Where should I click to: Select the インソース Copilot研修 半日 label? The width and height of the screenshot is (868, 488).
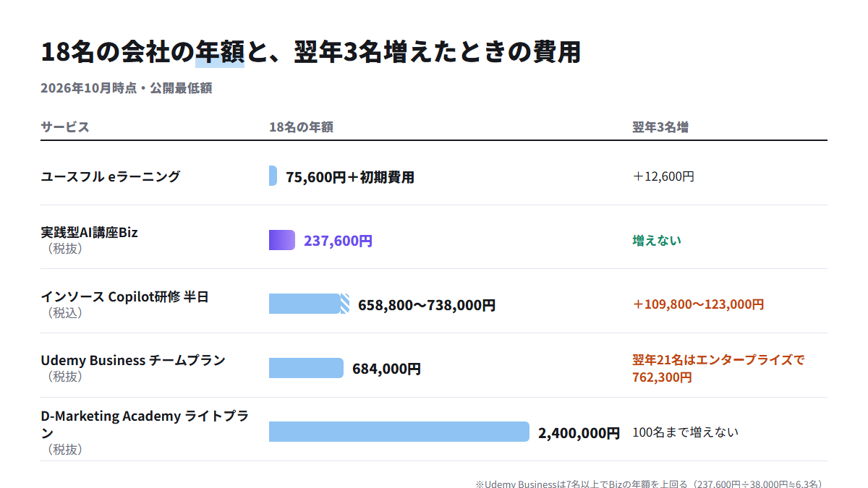click(124, 296)
